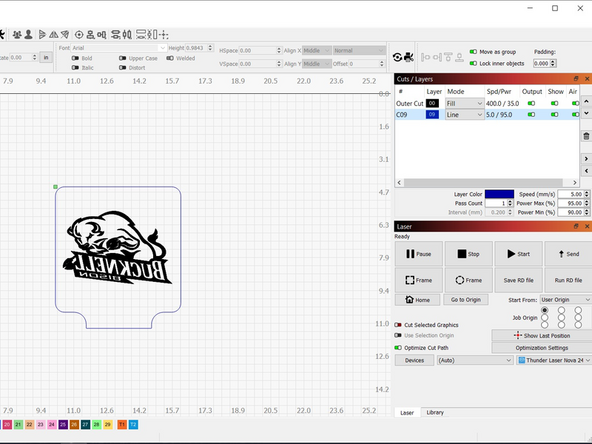The height and width of the screenshot is (444, 592).
Task: Undock the Laser panel
Action: click(x=576, y=226)
